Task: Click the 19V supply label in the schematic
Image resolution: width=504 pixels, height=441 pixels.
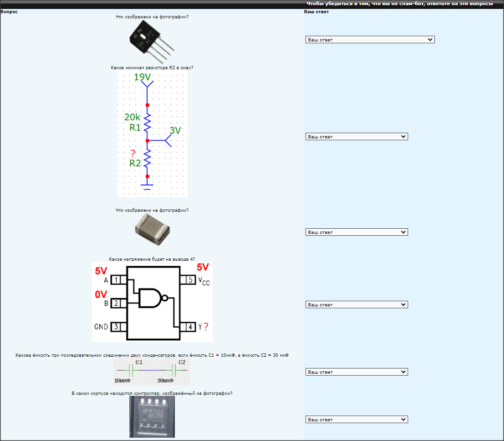Action: coord(142,77)
